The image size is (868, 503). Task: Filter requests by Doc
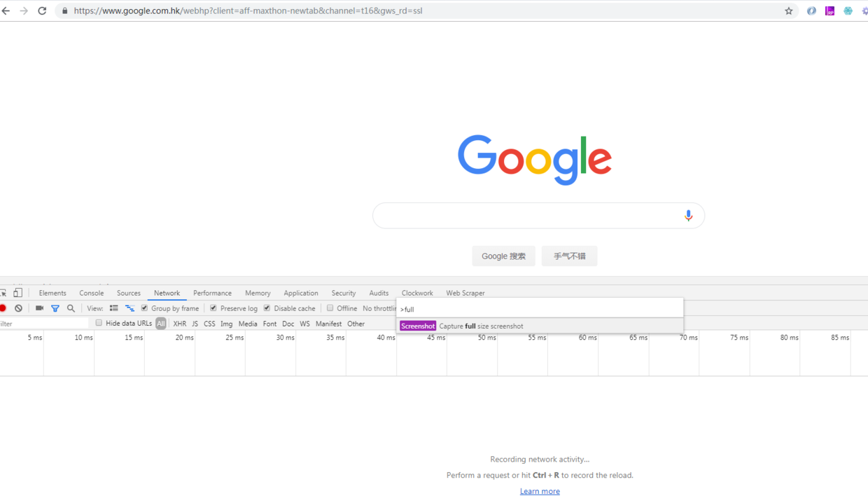[288, 324]
